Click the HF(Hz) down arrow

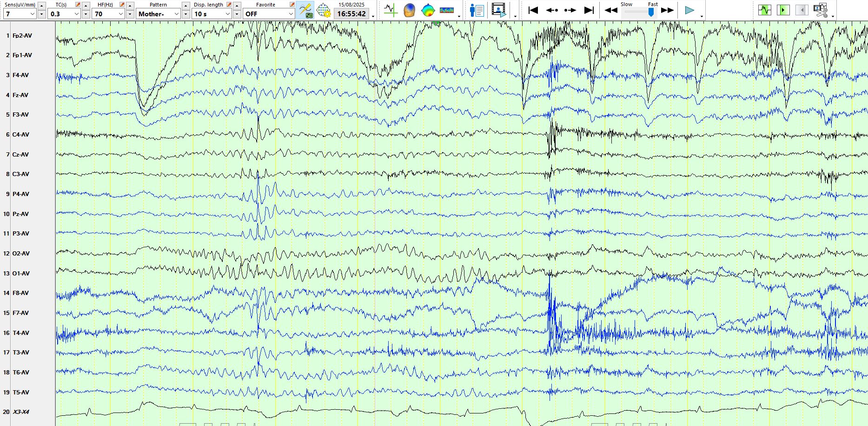130,14
